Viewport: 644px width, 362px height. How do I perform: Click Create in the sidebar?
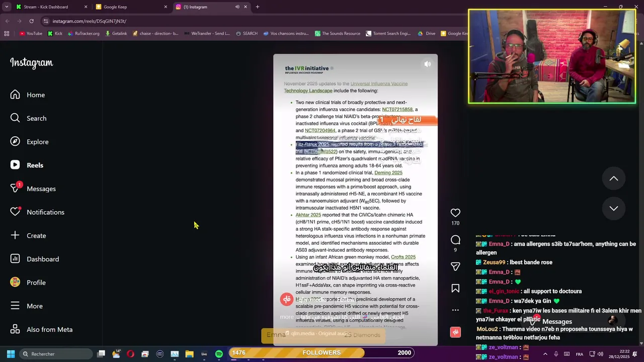point(28,235)
